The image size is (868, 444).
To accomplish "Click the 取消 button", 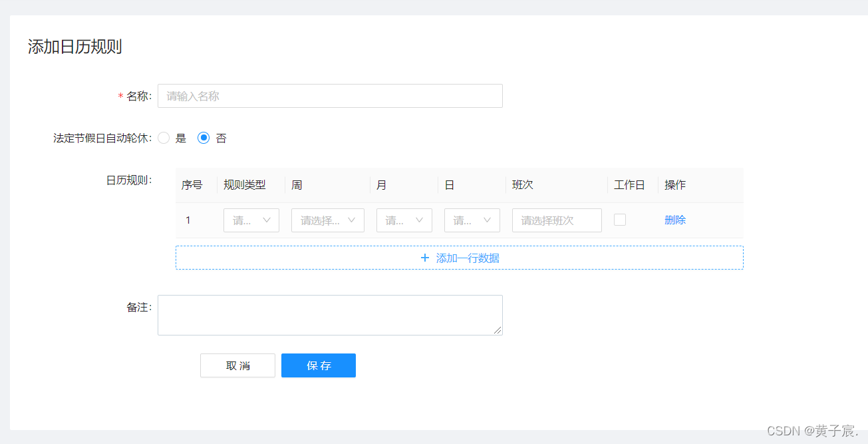I will pyautogui.click(x=237, y=365).
